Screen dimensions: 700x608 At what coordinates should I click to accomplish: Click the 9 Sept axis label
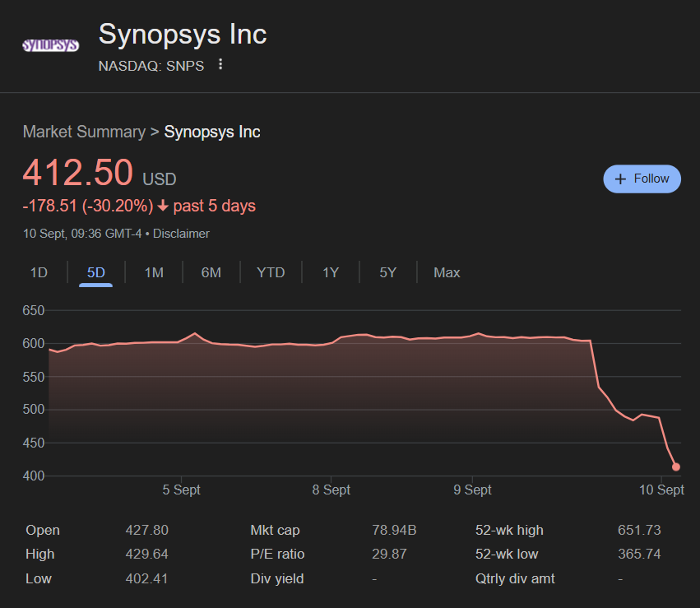pos(472,490)
